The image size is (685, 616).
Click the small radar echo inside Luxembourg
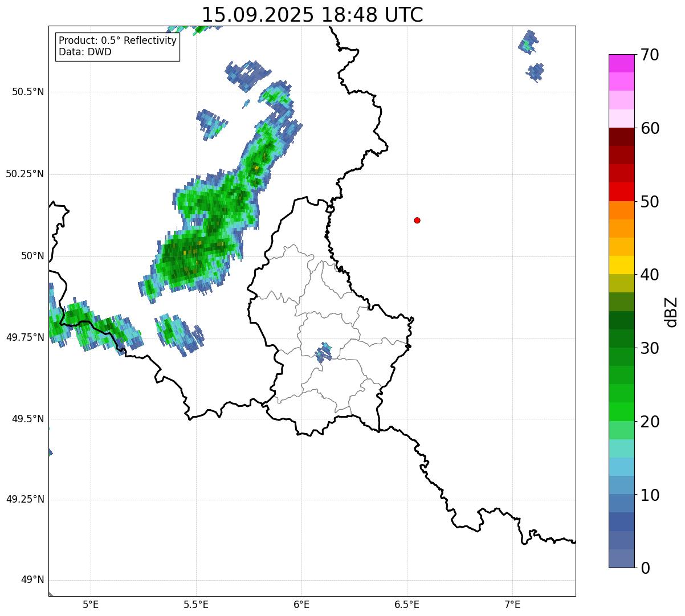point(324,352)
